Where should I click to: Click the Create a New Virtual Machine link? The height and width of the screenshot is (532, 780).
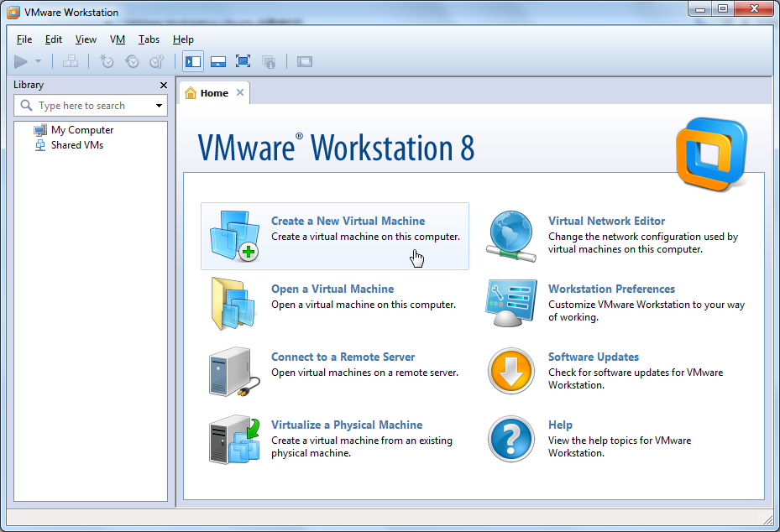(348, 221)
